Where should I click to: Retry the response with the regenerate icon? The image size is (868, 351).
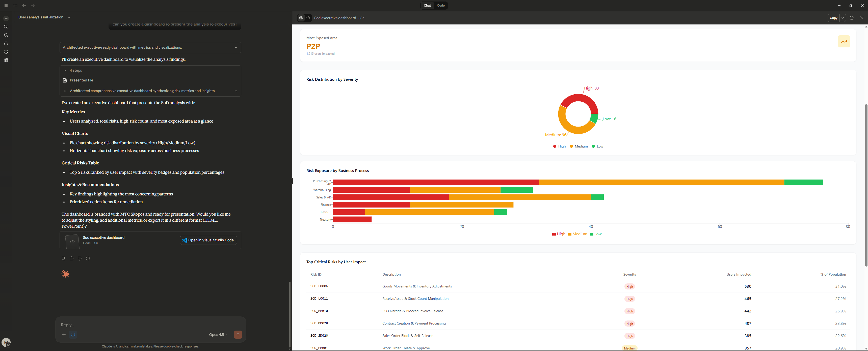[x=88, y=258]
